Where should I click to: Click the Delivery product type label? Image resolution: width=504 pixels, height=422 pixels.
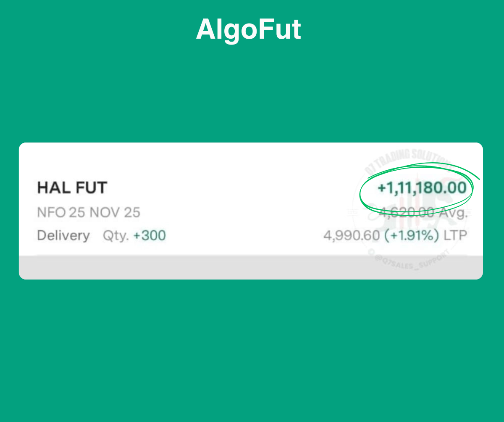[x=63, y=236]
